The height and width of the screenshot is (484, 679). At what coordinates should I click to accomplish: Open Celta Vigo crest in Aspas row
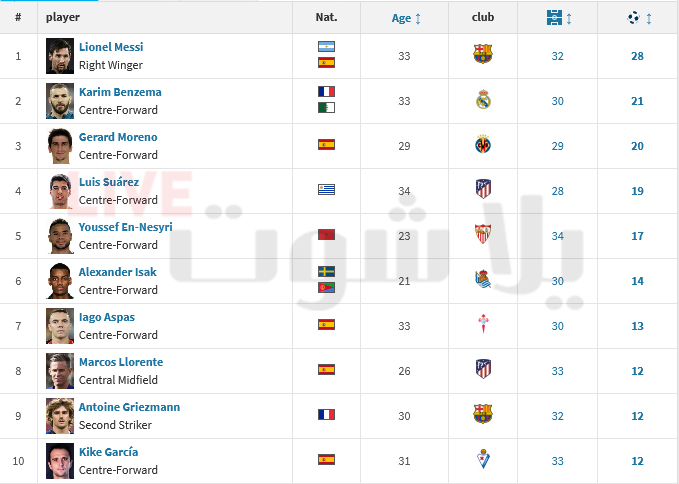coord(483,324)
